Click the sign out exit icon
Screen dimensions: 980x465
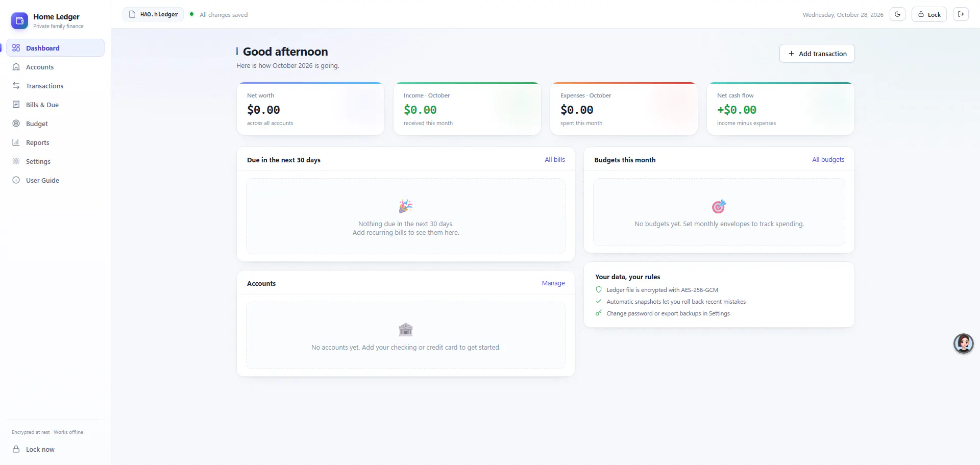(x=961, y=14)
